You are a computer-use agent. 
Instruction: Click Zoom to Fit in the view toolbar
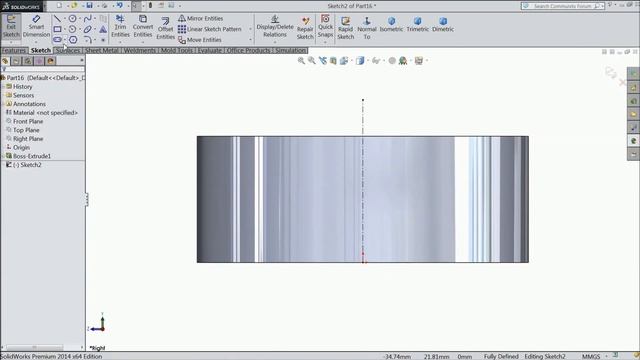pos(301,61)
